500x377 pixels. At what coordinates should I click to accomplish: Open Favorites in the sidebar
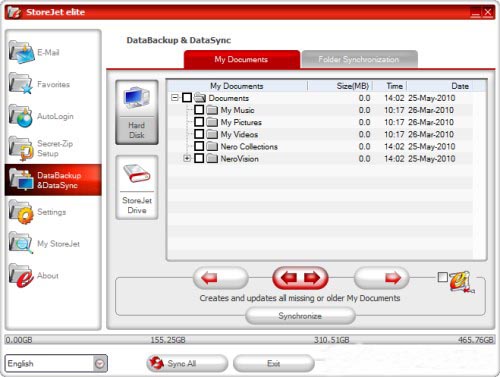click(39, 84)
